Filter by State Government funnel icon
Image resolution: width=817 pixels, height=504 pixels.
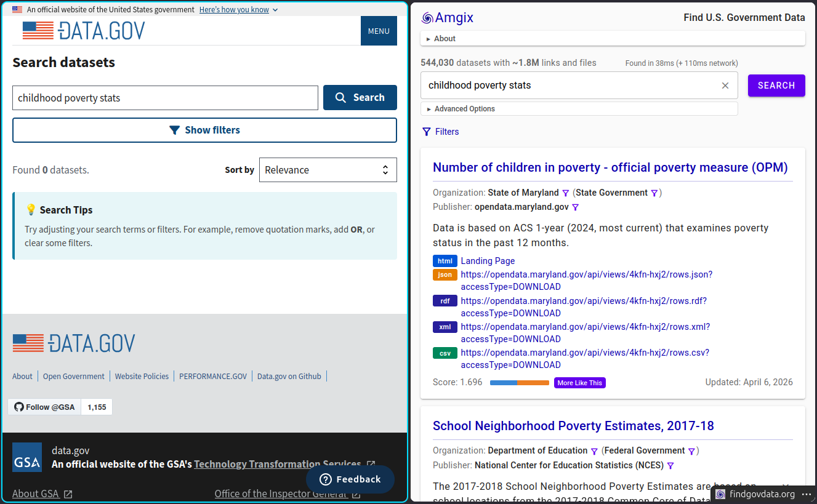(x=654, y=193)
